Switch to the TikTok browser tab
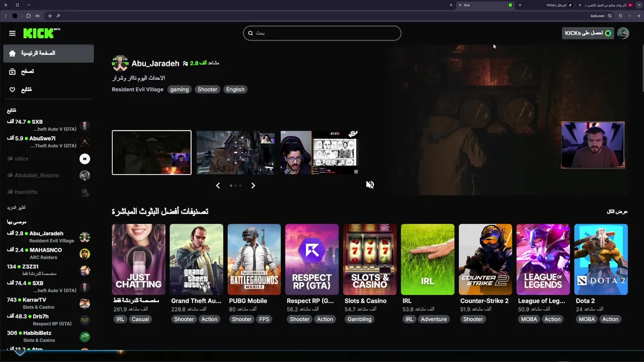Image resolution: width=644 pixels, height=362 pixels. click(546, 5)
